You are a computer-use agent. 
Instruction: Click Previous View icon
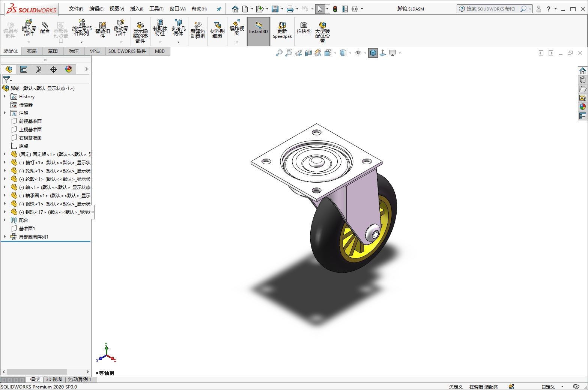(299, 53)
